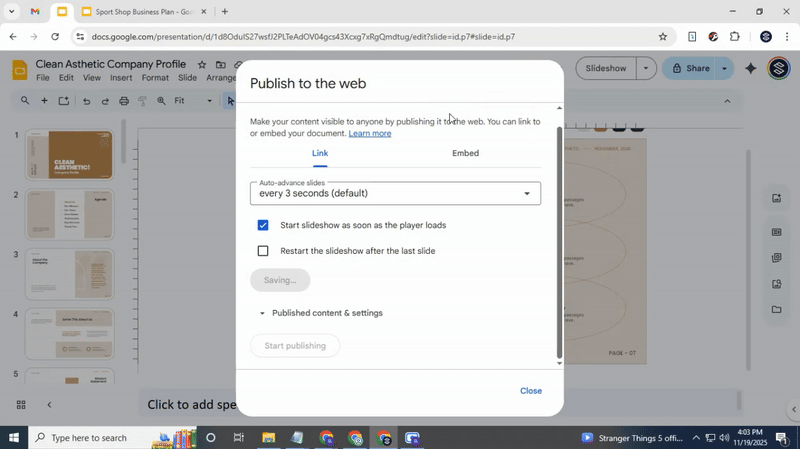The height and width of the screenshot is (449, 800).
Task: Click the print icon in toolbar
Action: 124,101
